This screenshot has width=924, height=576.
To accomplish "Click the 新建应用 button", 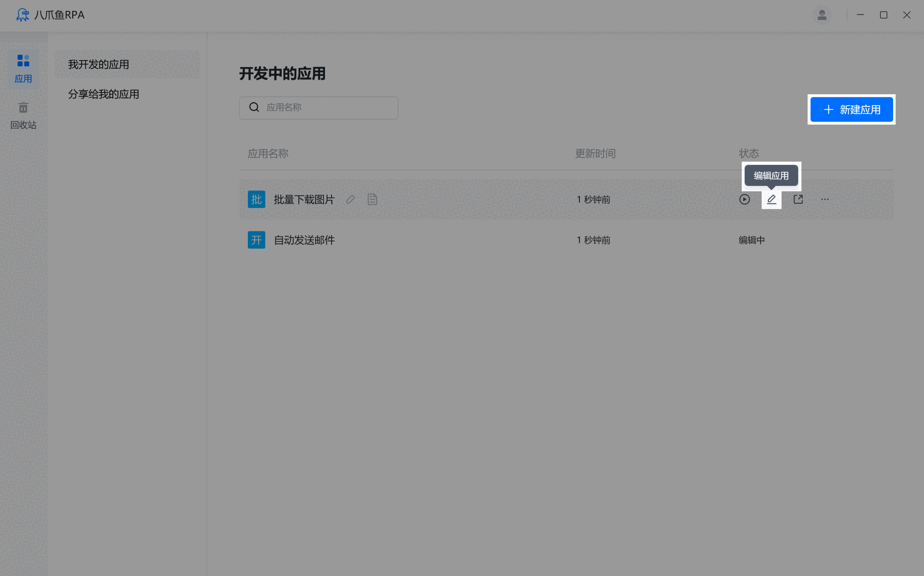I will (x=851, y=110).
